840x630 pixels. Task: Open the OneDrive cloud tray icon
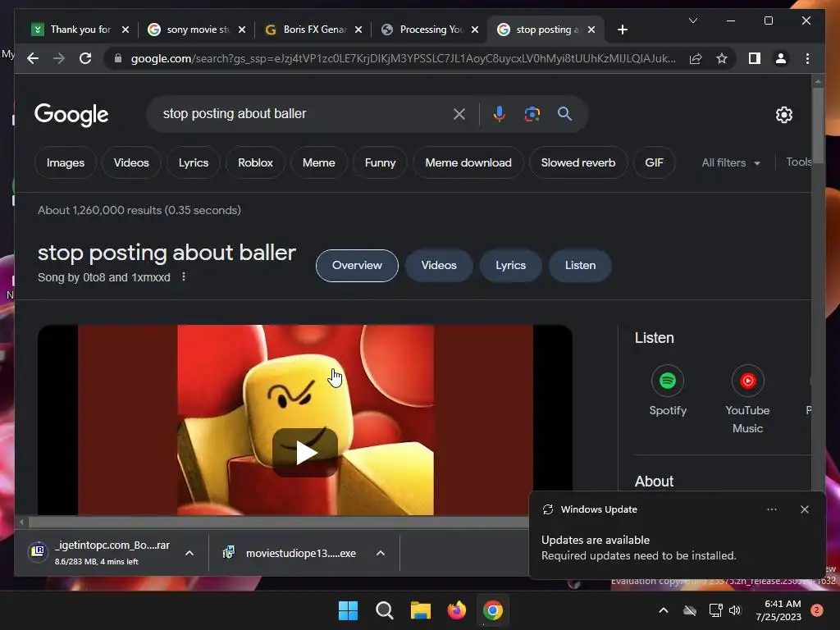(x=690, y=610)
